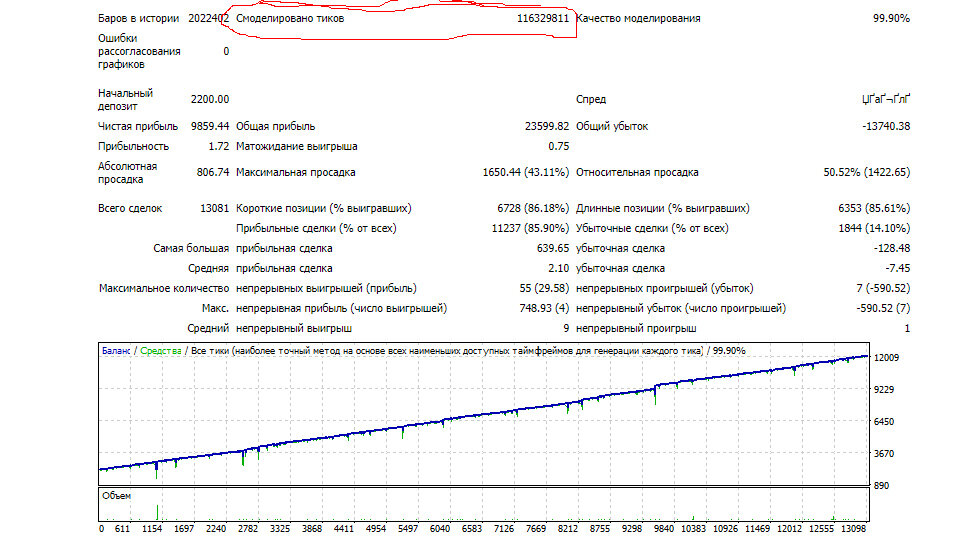Select 'Убыточные сделки (% от всех)' label
Image resolution: width=958 pixels, height=540 pixels.
(x=652, y=228)
